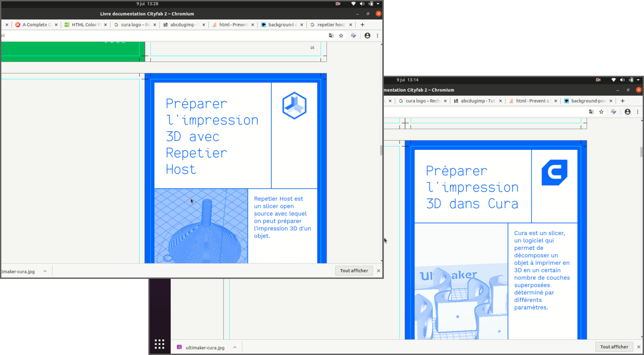Screen dimensions: 644x355
Task: Click 'Tout afficher' button in right window
Action: pos(614,347)
